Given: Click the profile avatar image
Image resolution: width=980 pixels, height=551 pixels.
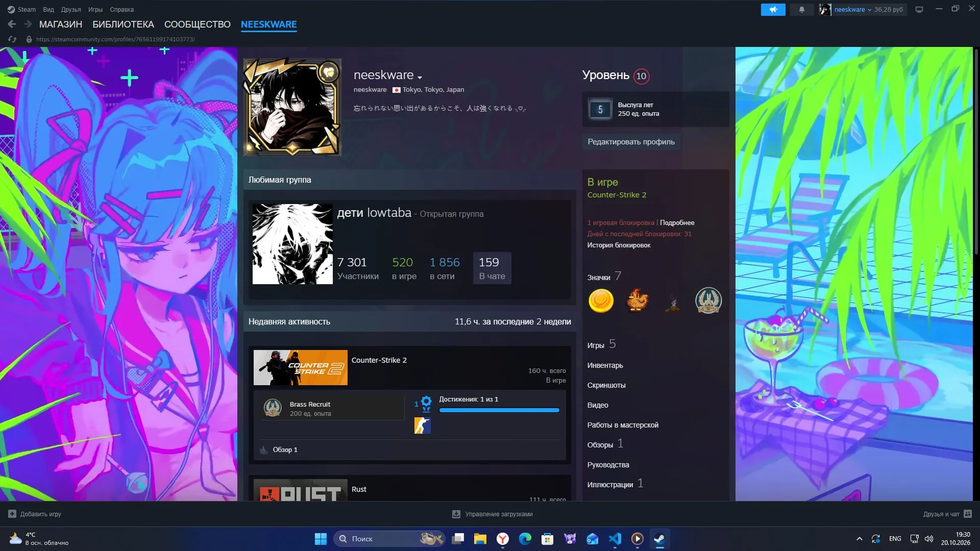Looking at the screenshot, I should tap(292, 107).
